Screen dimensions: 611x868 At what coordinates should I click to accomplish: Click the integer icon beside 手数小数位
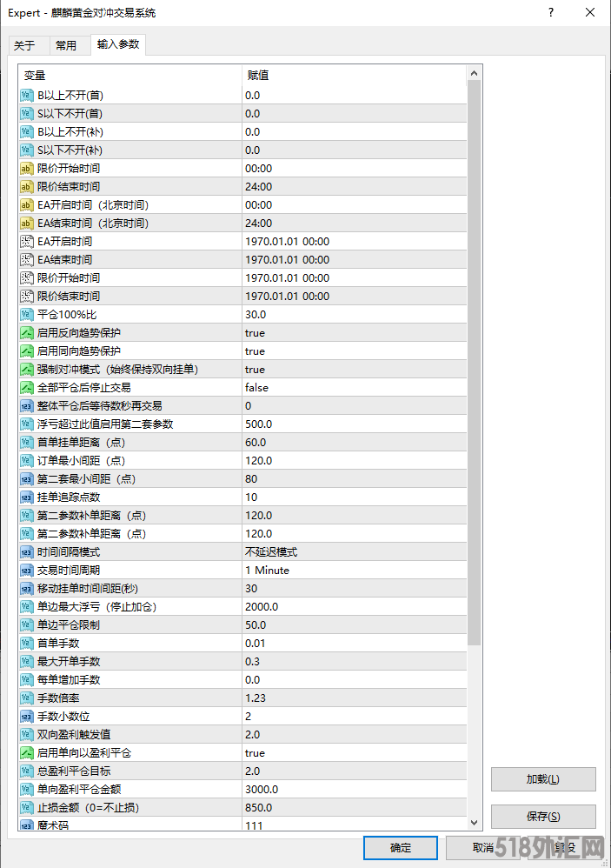27,717
